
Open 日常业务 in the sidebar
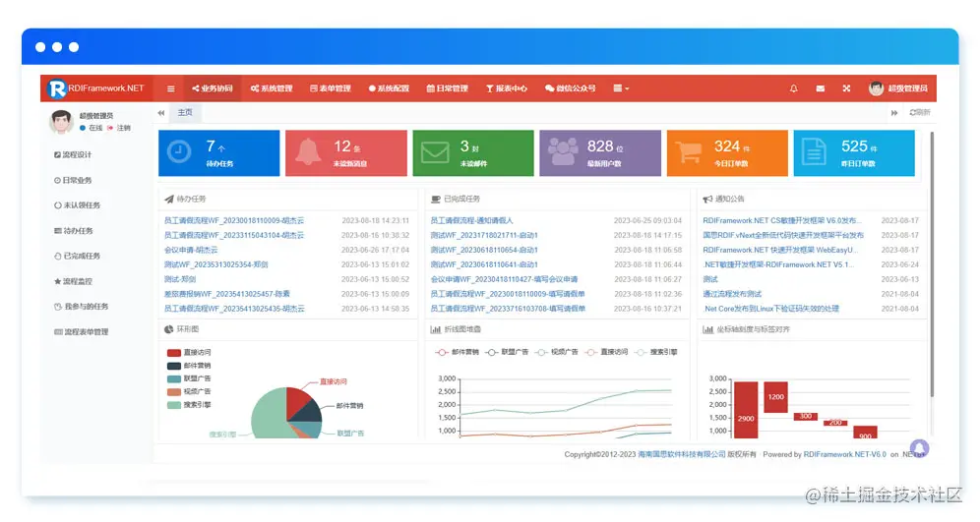(73, 181)
